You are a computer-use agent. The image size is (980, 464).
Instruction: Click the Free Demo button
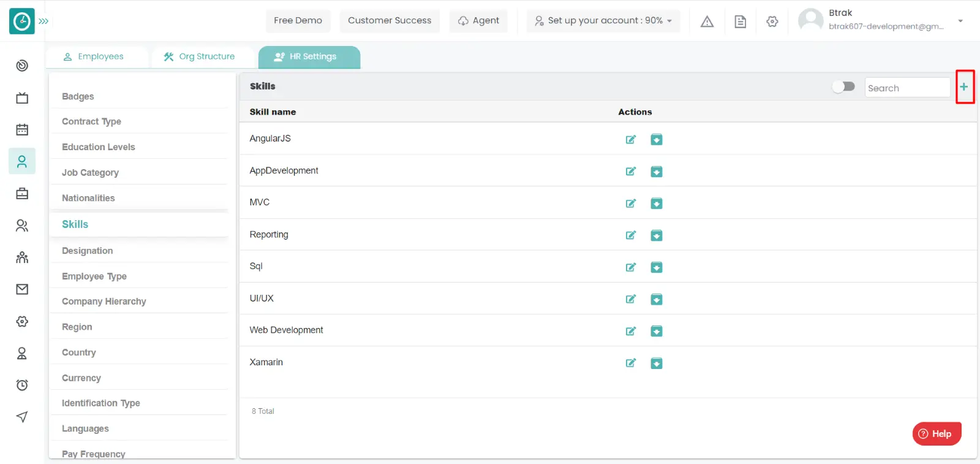(x=298, y=21)
